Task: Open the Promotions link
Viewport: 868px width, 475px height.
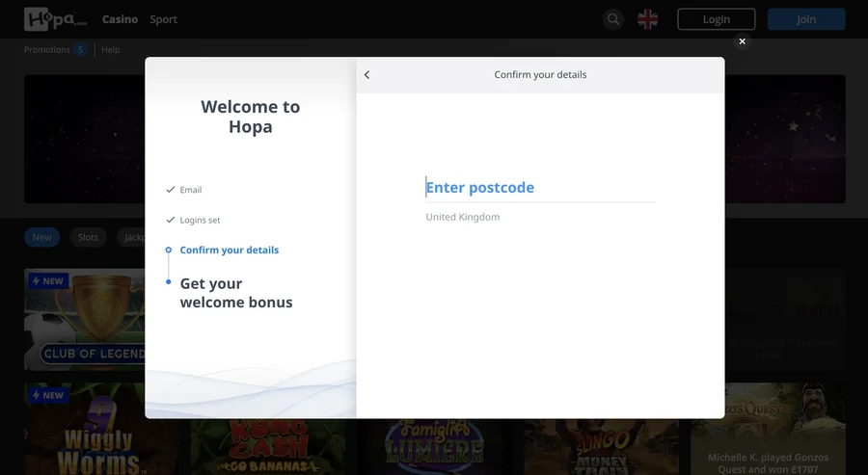Action: coord(47,50)
